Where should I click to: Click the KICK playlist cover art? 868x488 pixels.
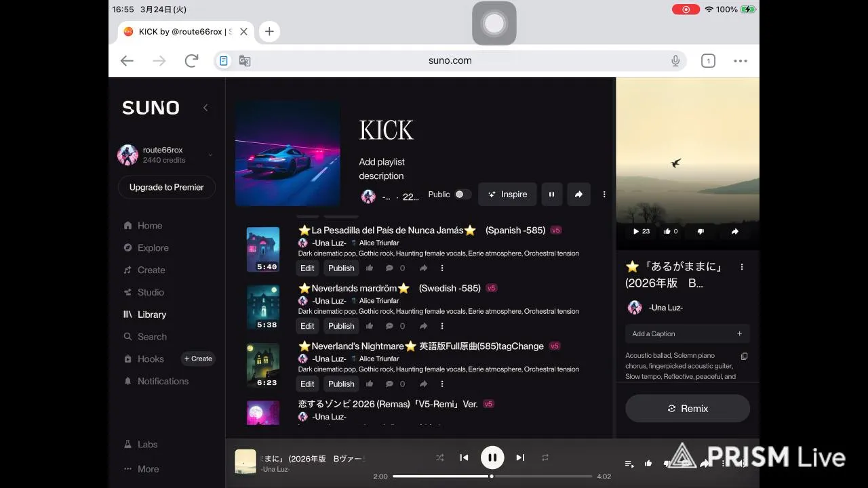point(288,153)
